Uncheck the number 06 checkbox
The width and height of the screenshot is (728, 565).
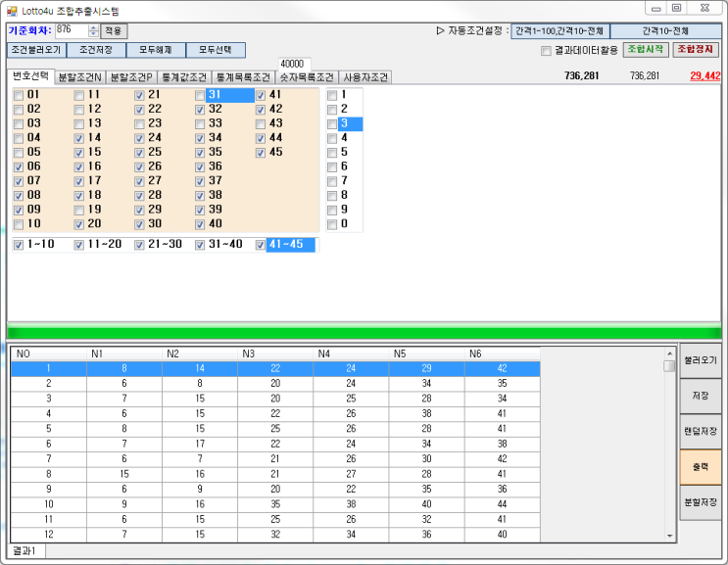tap(19, 167)
